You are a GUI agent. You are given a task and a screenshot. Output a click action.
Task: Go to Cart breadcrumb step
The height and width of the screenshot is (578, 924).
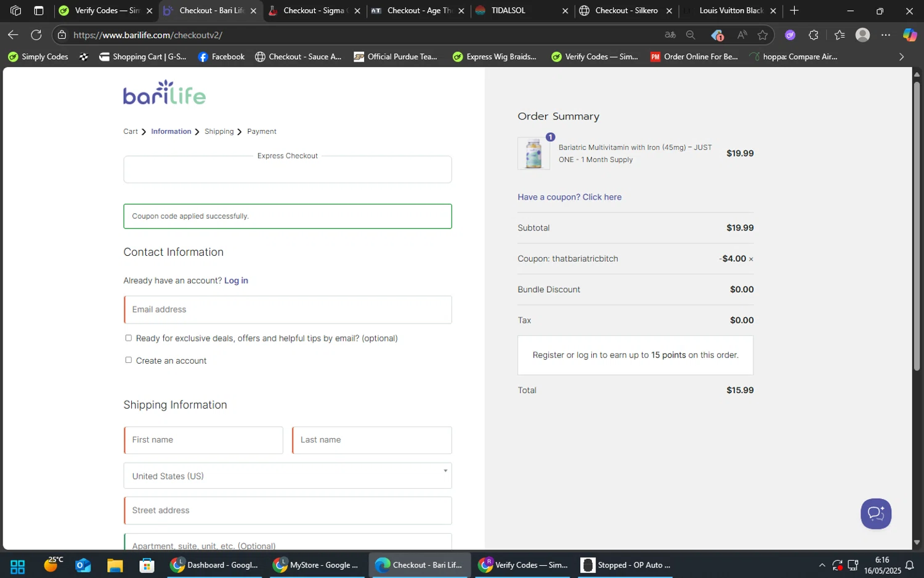[x=131, y=131]
